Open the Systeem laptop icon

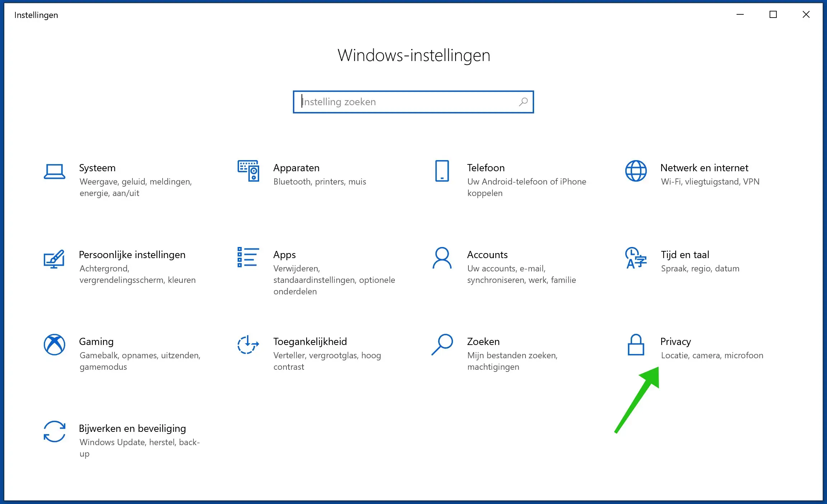[55, 171]
